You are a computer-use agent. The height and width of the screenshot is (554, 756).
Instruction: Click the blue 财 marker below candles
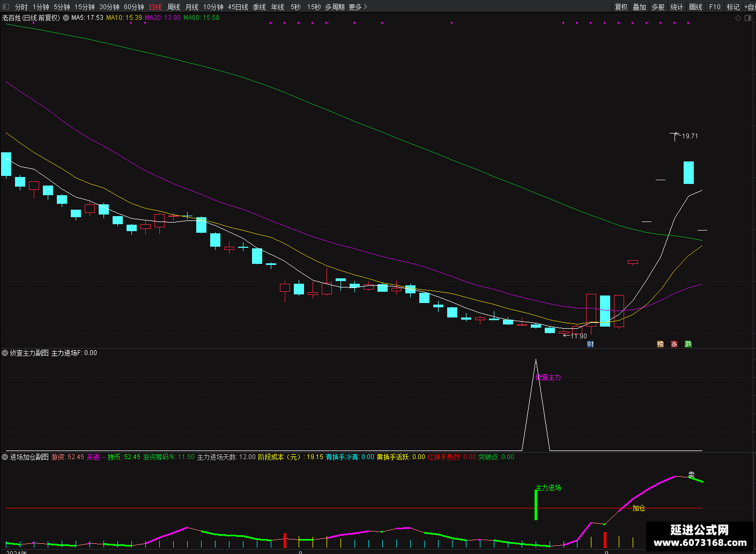pos(590,344)
